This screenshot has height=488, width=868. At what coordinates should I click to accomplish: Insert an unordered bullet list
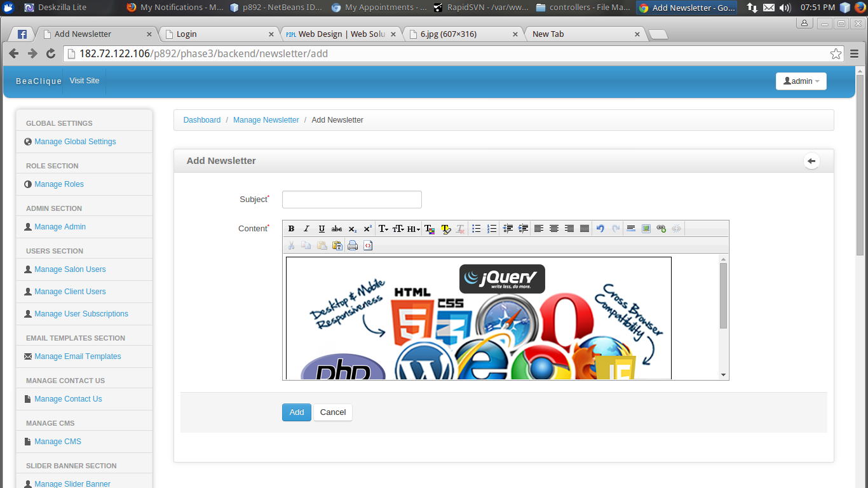[x=476, y=229]
